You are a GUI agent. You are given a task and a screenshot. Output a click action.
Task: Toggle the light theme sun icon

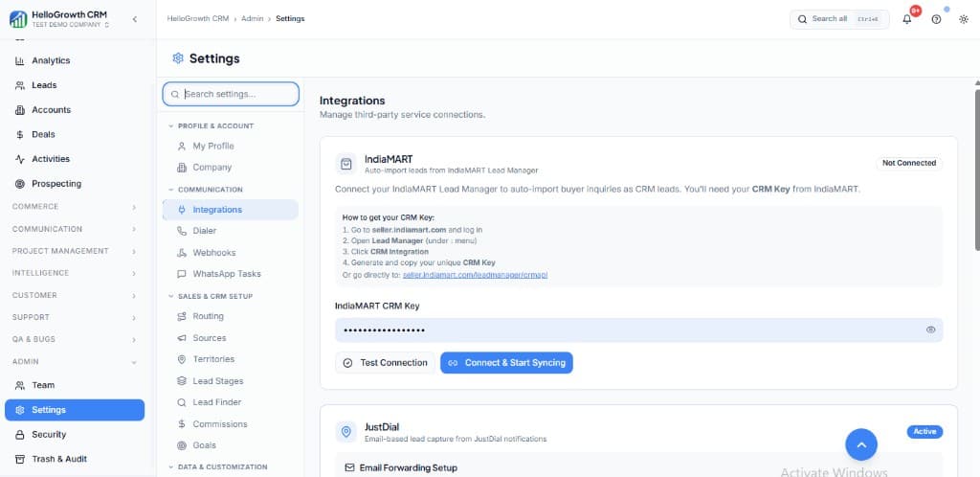[x=963, y=19]
